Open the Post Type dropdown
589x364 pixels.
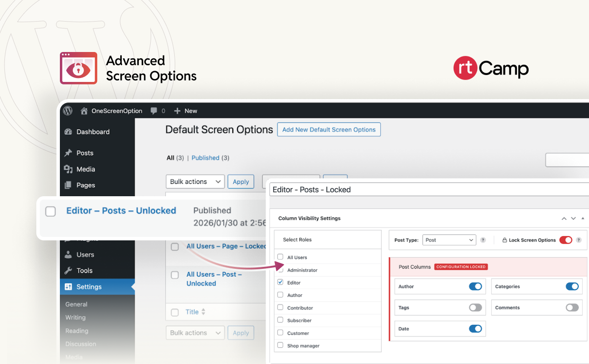click(449, 240)
